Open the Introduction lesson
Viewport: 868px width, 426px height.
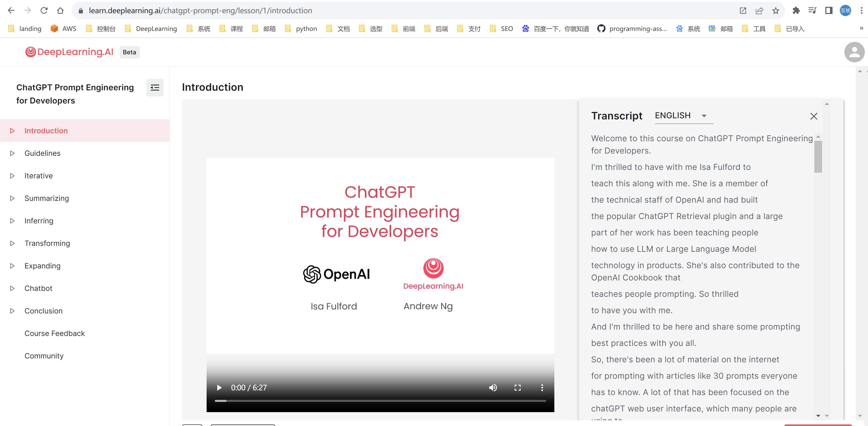[x=85, y=131]
